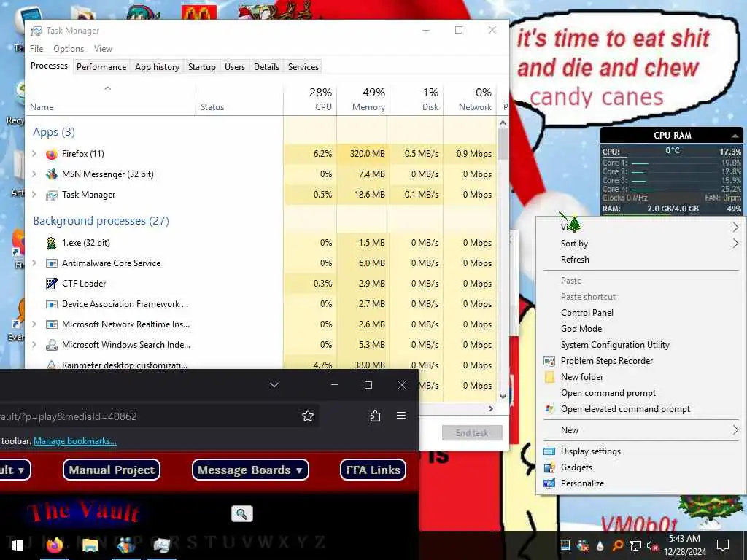
Task: Click the End task button
Action: (x=472, y=433)
